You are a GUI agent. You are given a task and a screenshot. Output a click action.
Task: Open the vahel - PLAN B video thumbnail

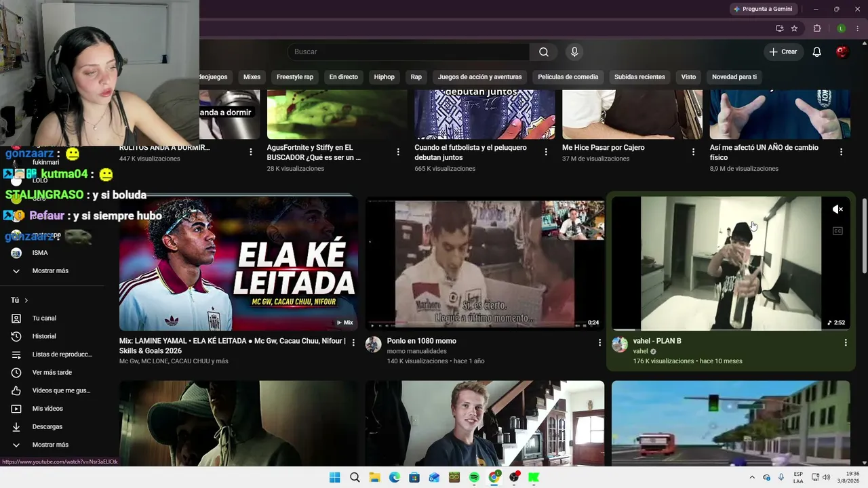pos(731,264)
